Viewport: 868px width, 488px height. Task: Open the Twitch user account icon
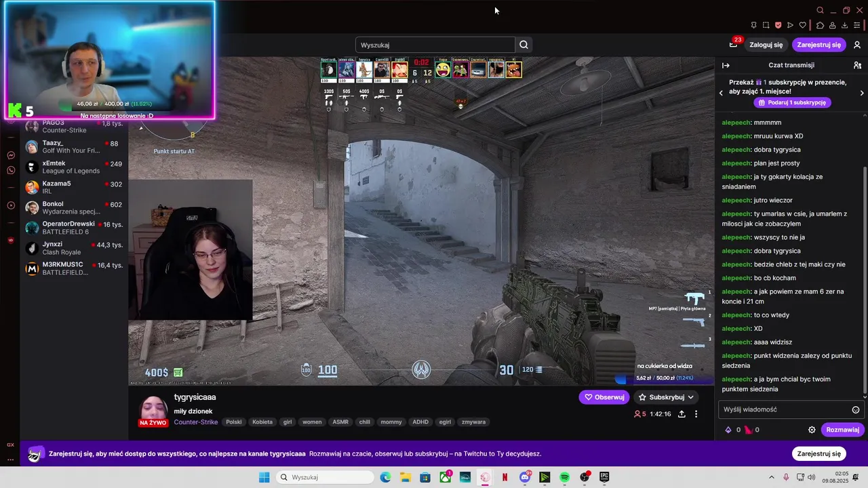click(857, 45)
